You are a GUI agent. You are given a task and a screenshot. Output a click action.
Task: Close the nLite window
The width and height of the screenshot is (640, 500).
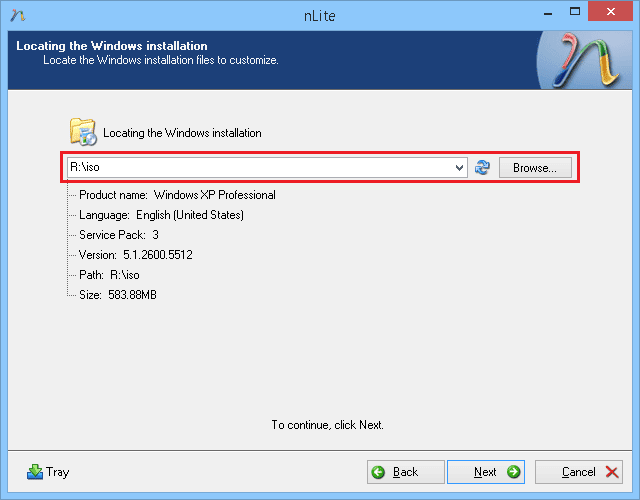pos(611,11)
